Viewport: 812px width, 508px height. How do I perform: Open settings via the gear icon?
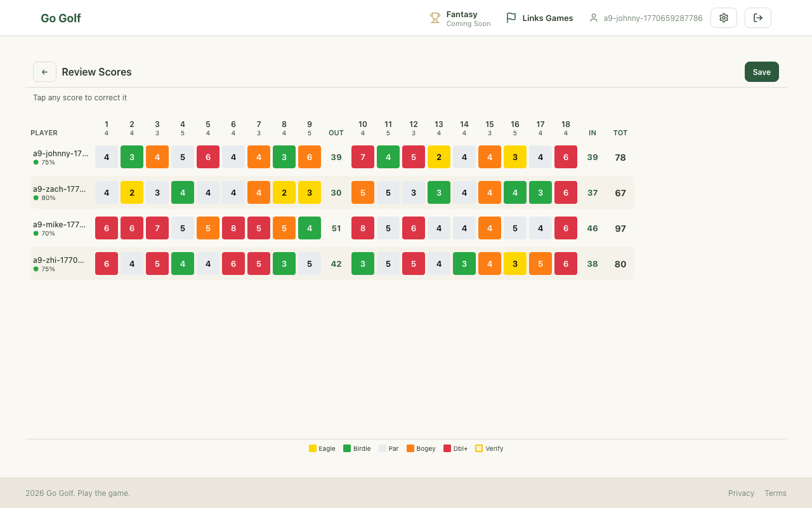[x=723, y=18]
